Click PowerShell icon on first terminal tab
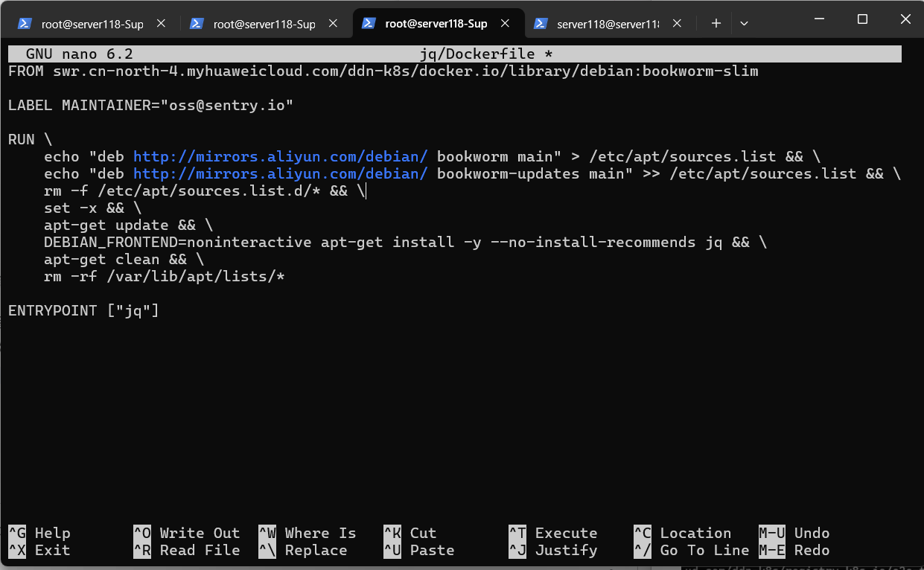Image resolution: width=924 pixels, height=570 pixels. click(25, 24)
